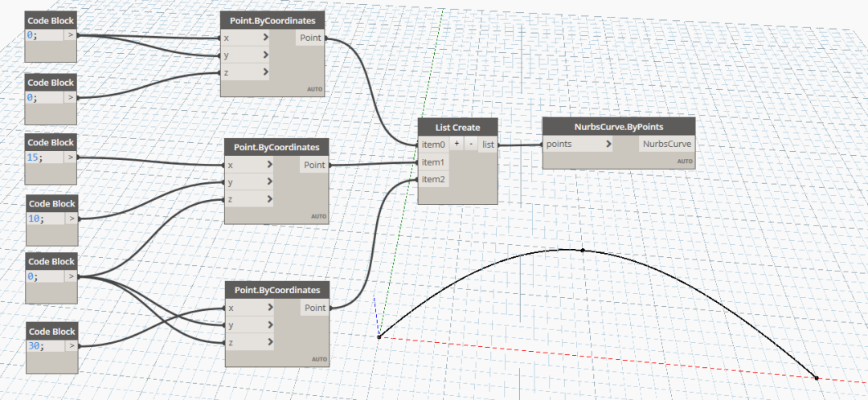The height and width of the screenshot is (400, 868).
Task: Select the List Create node header
Action: tap(458, 127)
